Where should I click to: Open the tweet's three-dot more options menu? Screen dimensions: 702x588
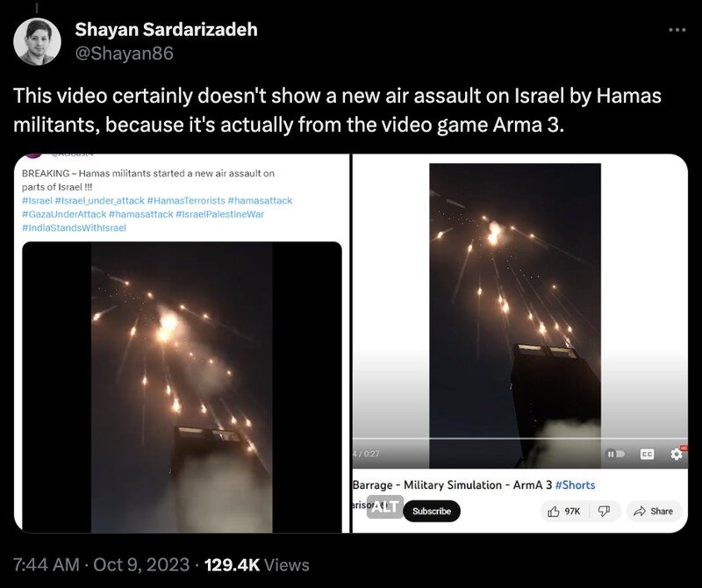click(677, 30)
